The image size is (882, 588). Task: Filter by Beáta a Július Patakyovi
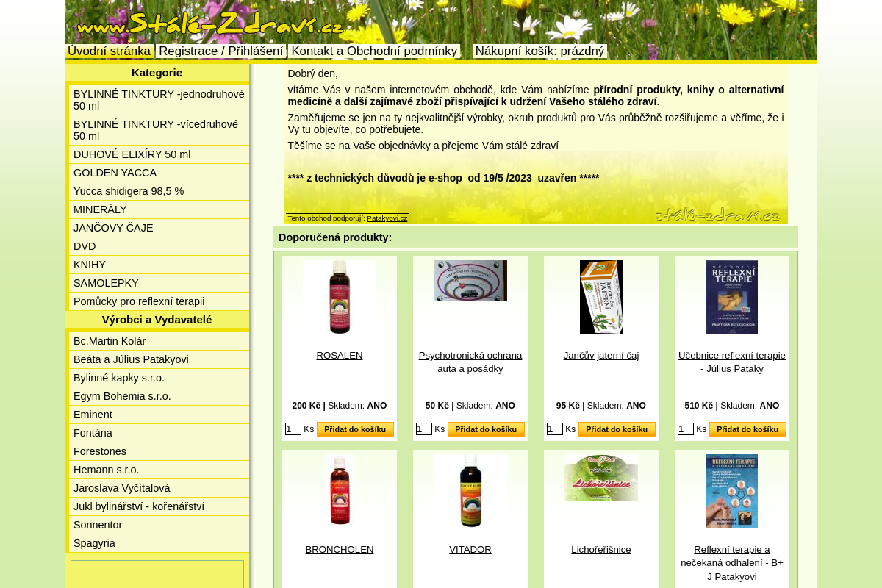coord(159,359)
